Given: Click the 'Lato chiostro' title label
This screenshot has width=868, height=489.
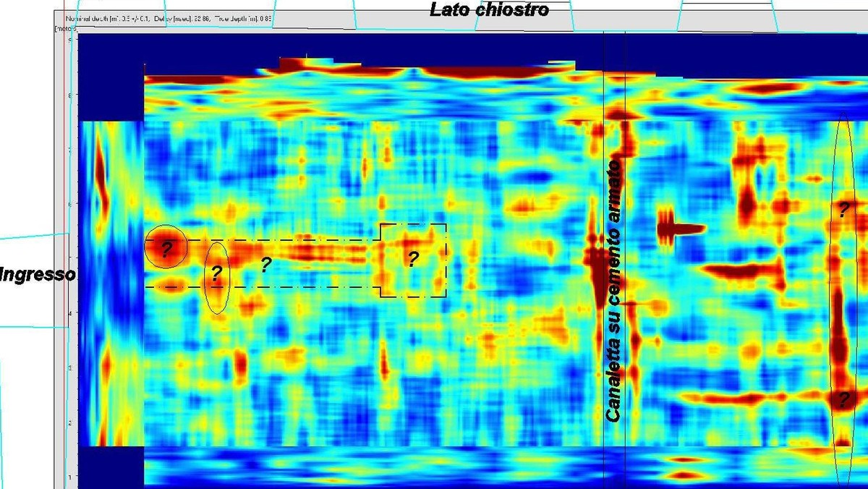Looking at the screenshot, I should pyautogui.click(x=489, y=9).
